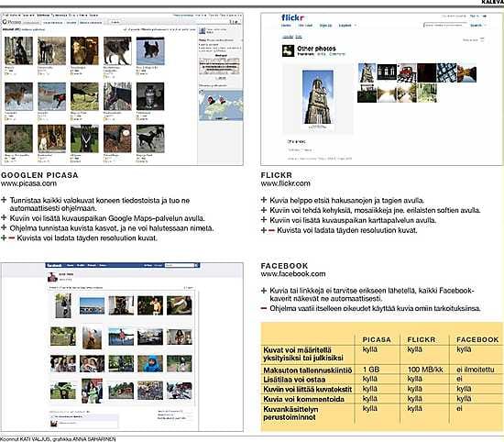Open the Facebook profile picture avatar
Image resolution: width=504 pixels, height=442 pixels.
tap(53, 277)
